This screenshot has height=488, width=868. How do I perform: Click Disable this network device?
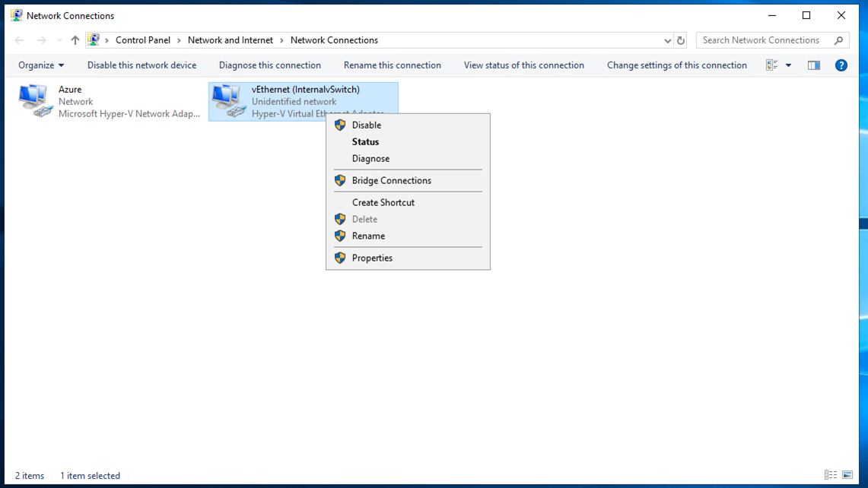141,65
